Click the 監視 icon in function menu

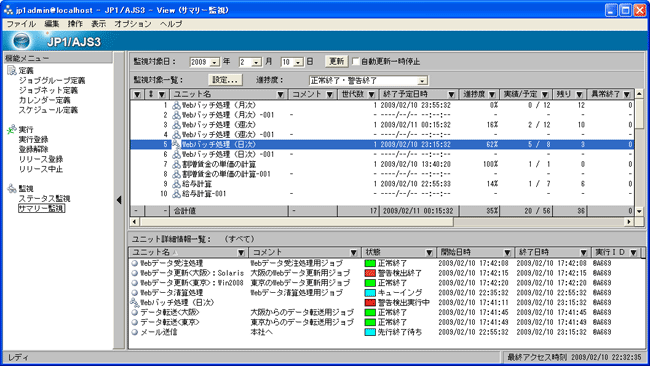pos(12,189)
